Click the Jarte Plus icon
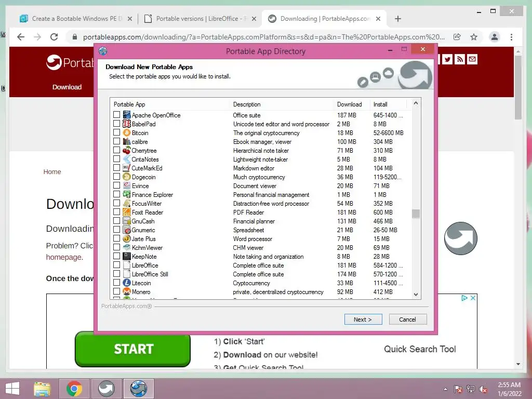The image size is (532, 399). (127, 238)
